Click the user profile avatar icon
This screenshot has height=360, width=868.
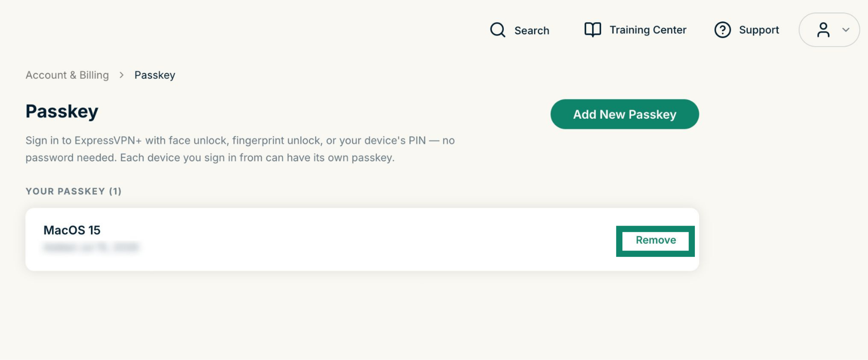(823, 30)
